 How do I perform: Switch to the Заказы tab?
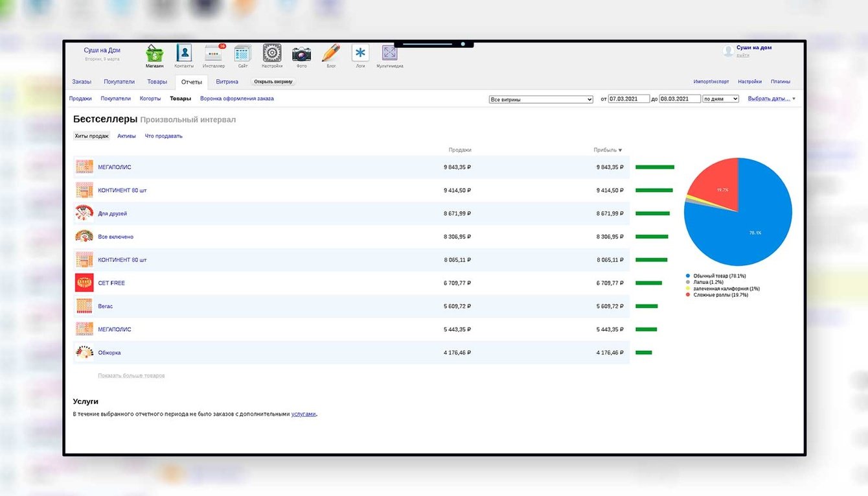[x=82, y=82]
